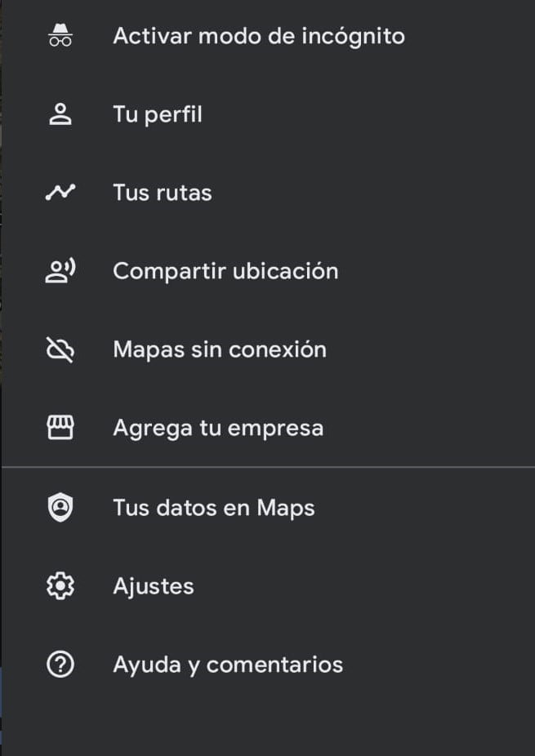Click the location sharing person icon
The width and height of the screenshot is (535, 756).
pyautogui.click(x=60, y=271)
